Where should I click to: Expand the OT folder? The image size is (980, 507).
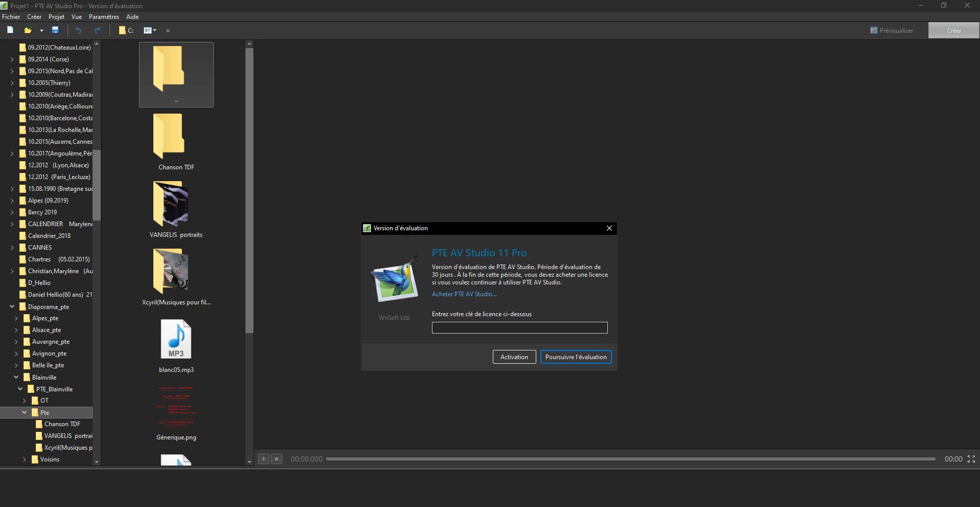tap(25, 401)
